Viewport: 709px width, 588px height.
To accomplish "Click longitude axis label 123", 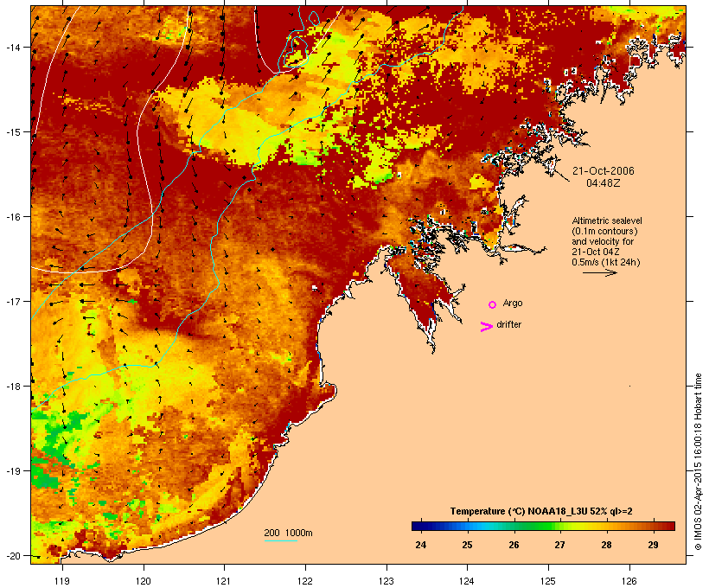I will [x=386, y=581].
